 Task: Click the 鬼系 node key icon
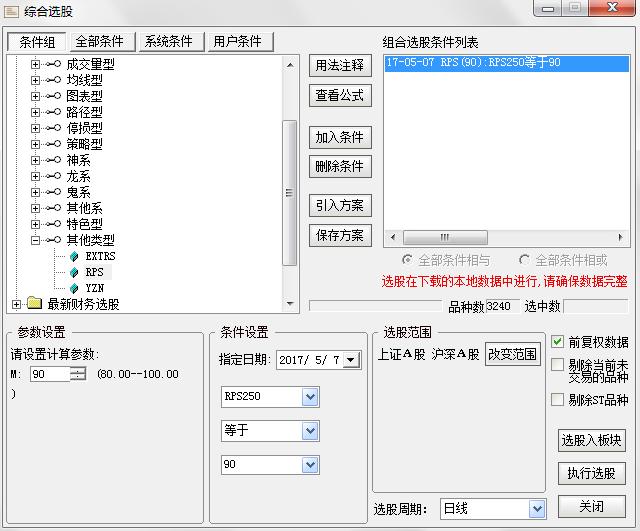pos(53,192)
